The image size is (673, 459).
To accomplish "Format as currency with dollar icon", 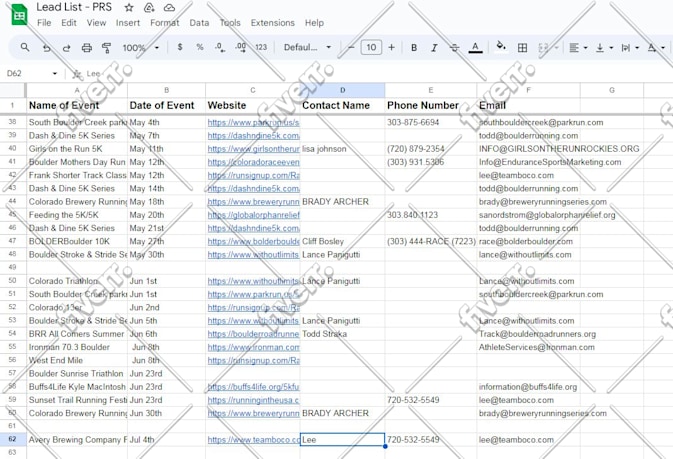I will pyautogui.click(x=180, y=47).
